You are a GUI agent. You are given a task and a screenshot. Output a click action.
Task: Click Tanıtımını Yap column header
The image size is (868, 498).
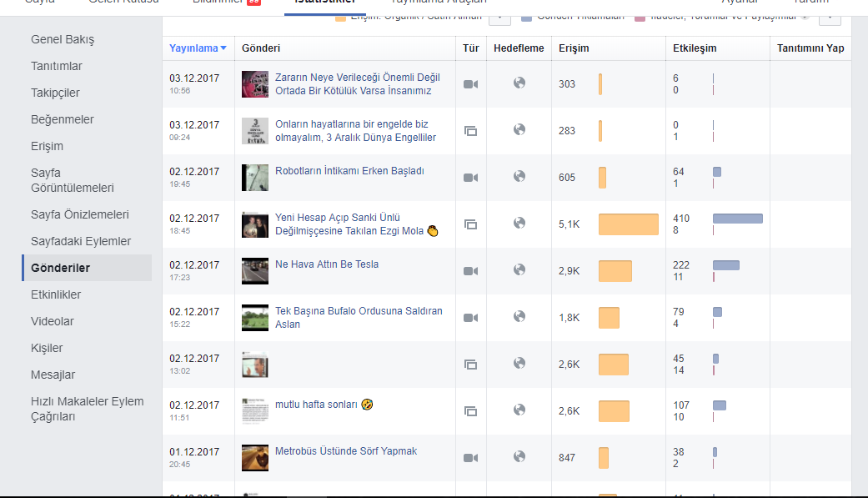coord(810,48)
